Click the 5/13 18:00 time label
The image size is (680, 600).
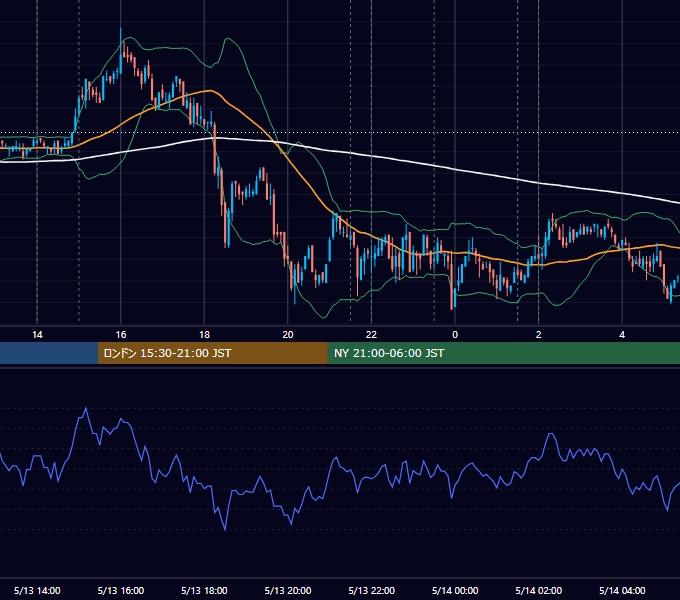pos(204,590)
